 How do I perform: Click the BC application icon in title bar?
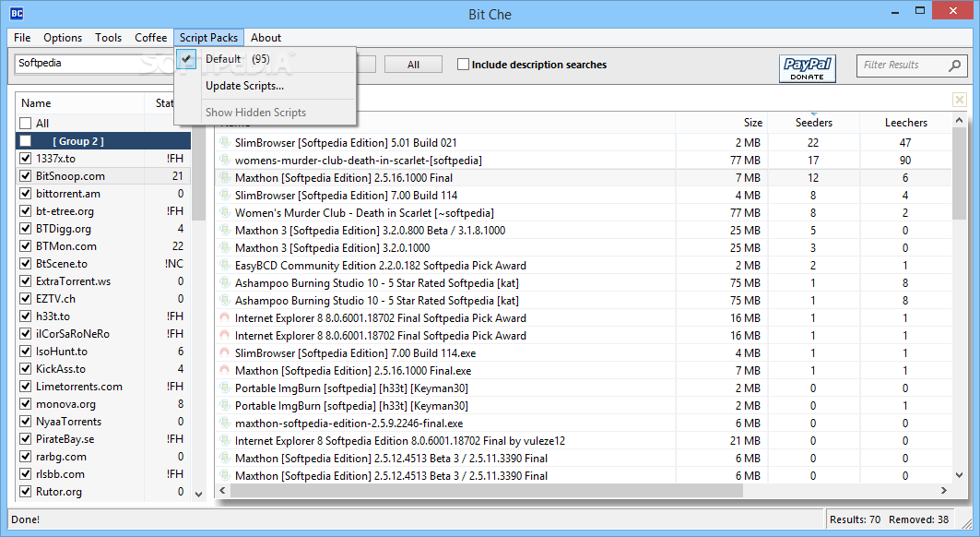point(17,13)
